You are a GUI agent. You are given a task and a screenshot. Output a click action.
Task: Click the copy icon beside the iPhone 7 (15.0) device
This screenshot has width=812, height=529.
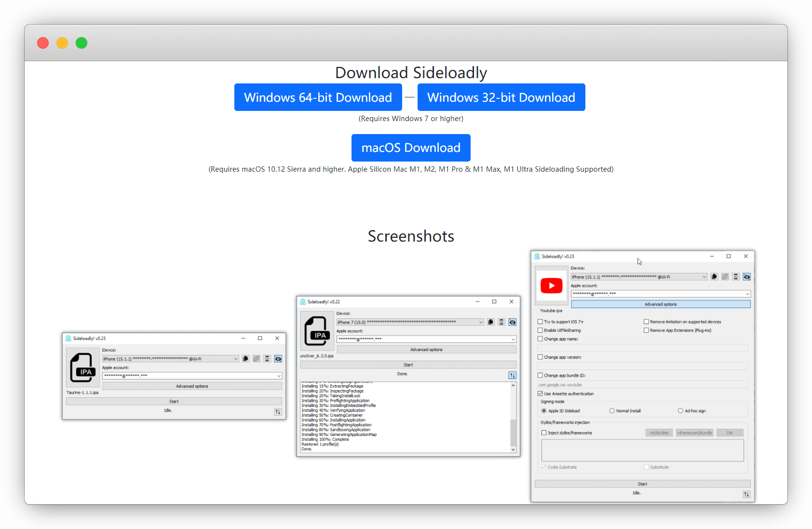491,322
